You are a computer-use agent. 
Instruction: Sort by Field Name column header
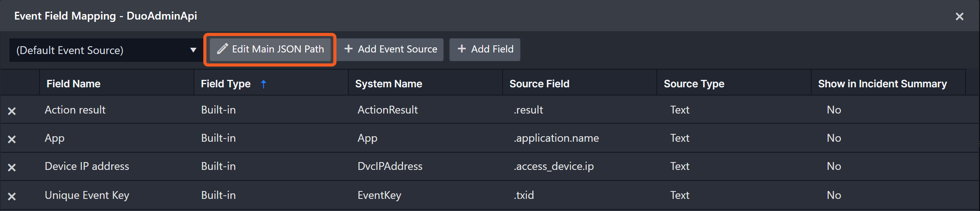click(74, 84)
